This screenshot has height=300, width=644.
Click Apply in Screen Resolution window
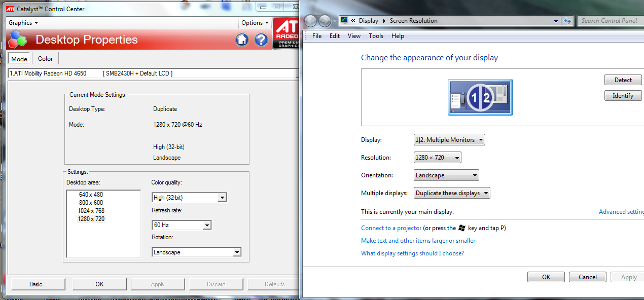click(x=627, y=277)
